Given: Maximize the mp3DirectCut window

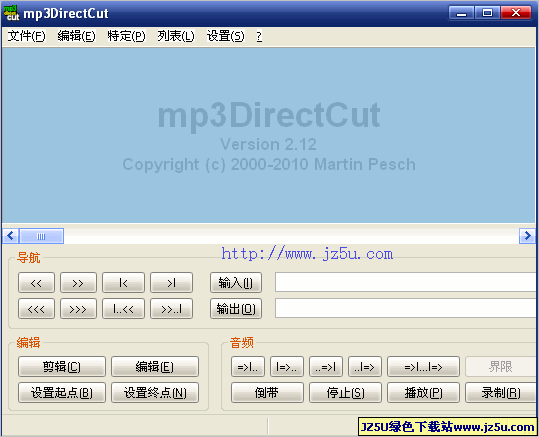Looking at the screenshot, I should point(487,13).
